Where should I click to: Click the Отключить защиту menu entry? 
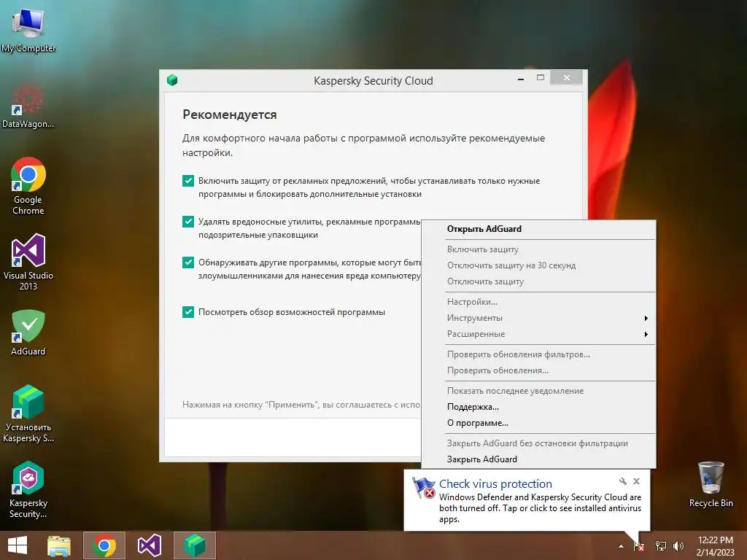(x=538, y=282)
